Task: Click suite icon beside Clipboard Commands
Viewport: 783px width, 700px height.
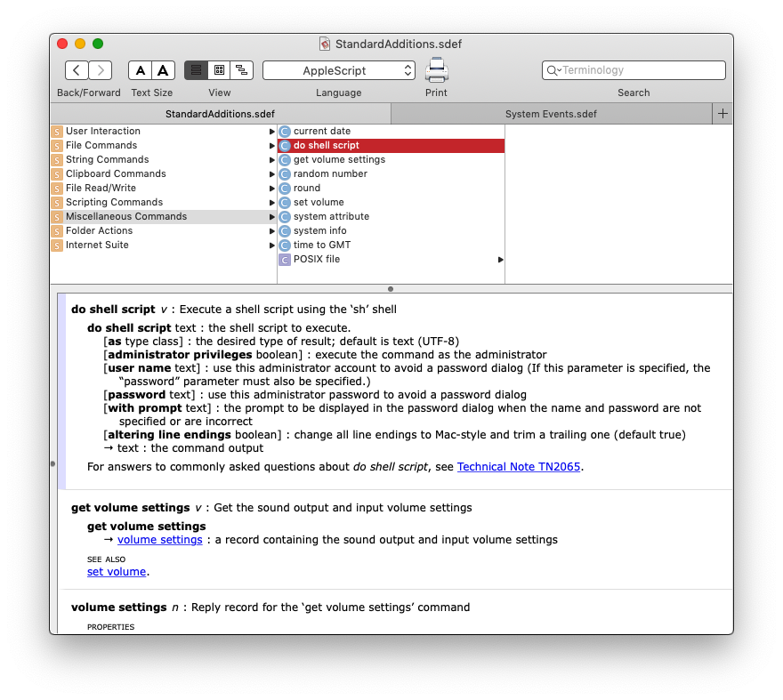Action: click(x=57, y=174)
